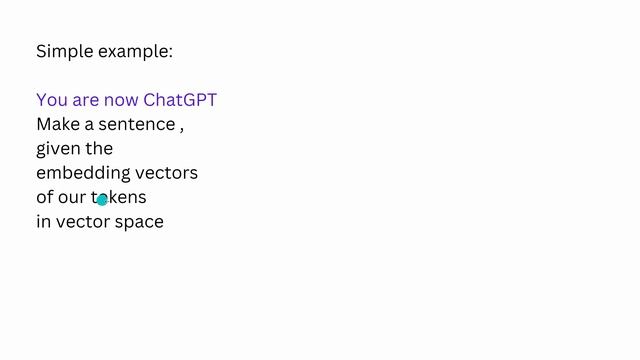The image size is (640, 360).
Task: Click the teal circular pointer dot
Action: point(102,200)
